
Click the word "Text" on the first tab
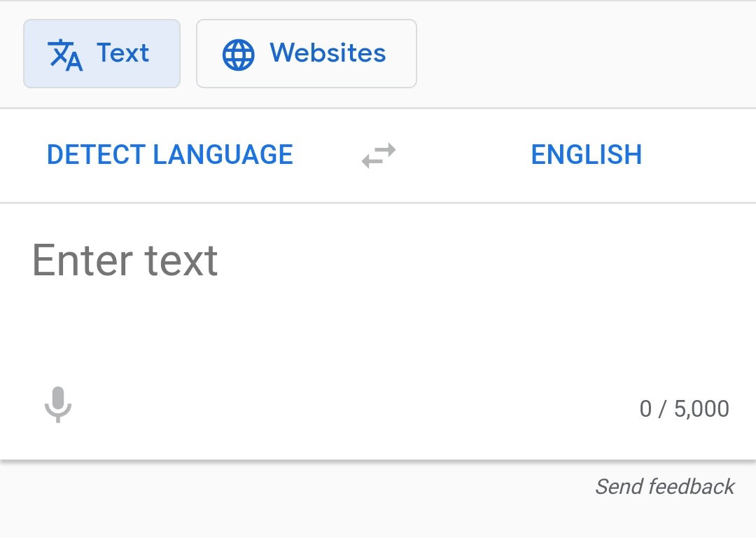[x=123, y=53]
